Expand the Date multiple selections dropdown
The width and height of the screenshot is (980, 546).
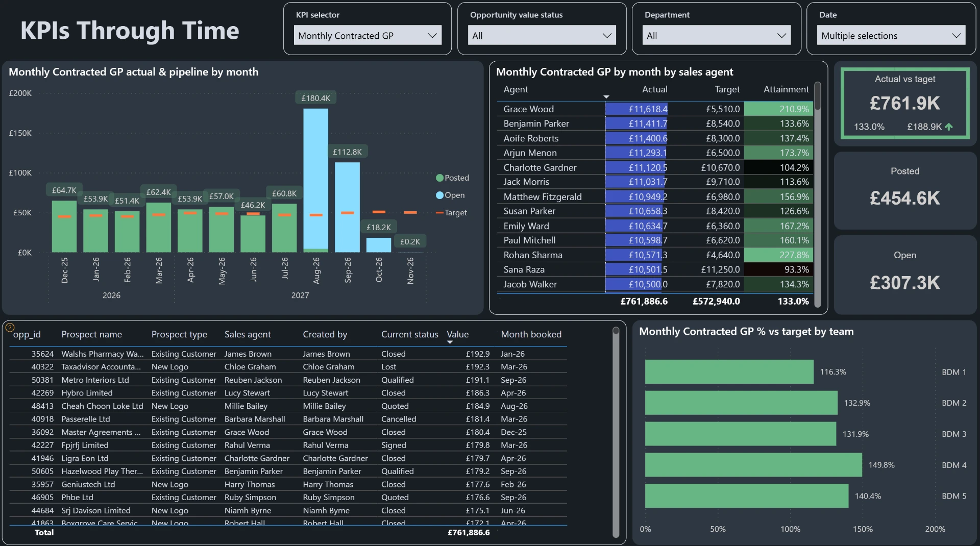[891, 36]
